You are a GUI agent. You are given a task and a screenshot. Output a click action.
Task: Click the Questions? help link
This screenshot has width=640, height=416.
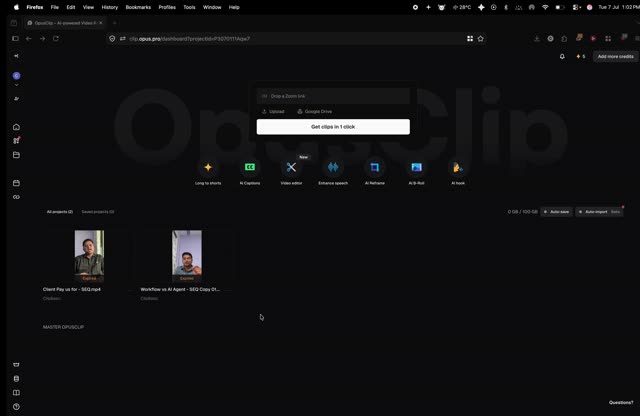point(621,403)
